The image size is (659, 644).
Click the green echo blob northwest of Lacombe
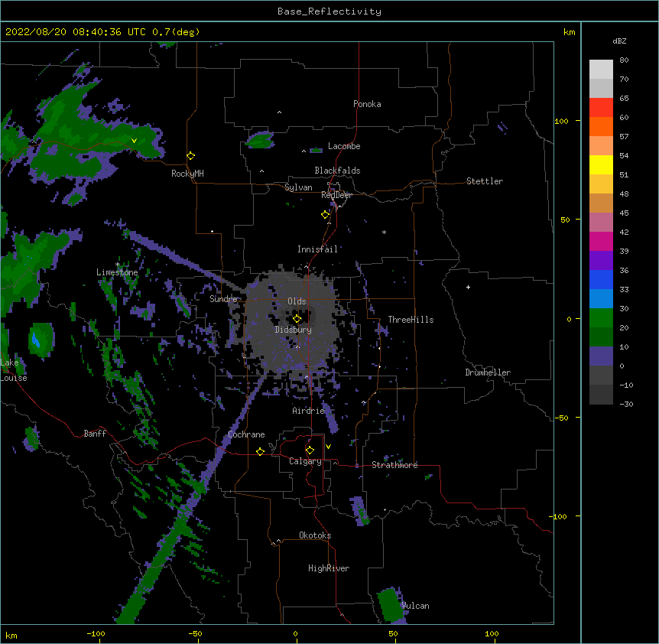(260, 140)
